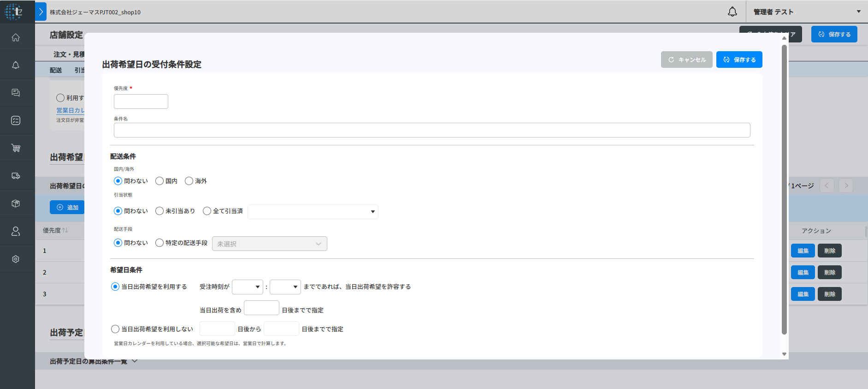Select the 未引当あり radio option
Viewport: 868px width, 389px height.
159,211
